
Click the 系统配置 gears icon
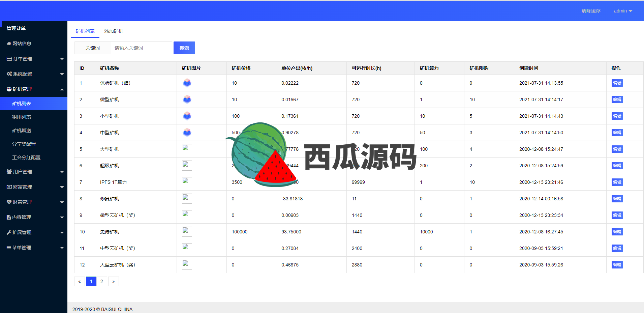pos(9,74)
